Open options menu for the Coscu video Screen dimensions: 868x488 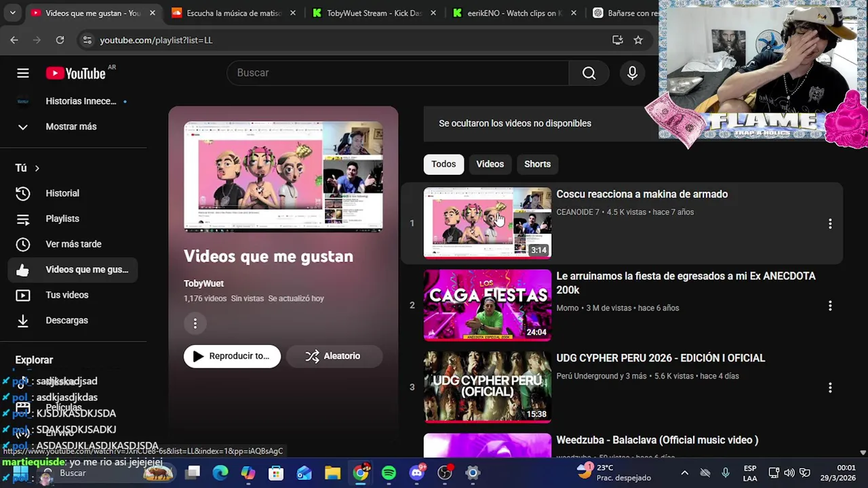point(830,224)
